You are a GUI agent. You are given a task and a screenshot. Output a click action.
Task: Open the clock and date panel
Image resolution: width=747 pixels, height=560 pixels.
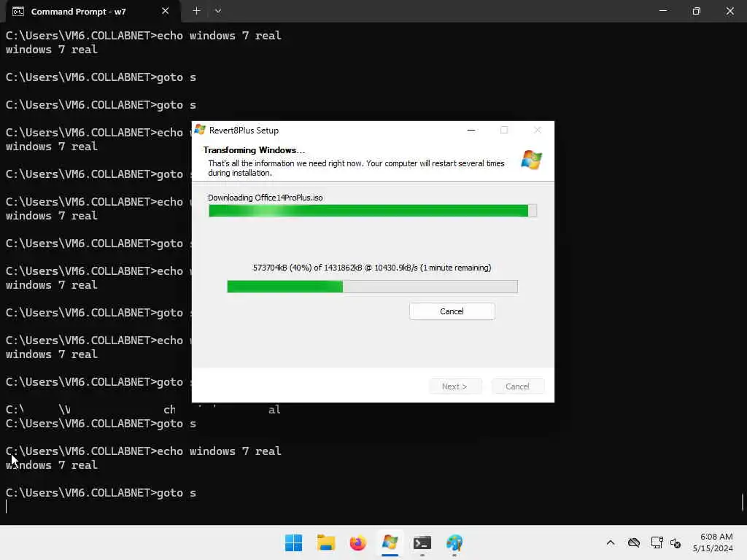[713, 542]
